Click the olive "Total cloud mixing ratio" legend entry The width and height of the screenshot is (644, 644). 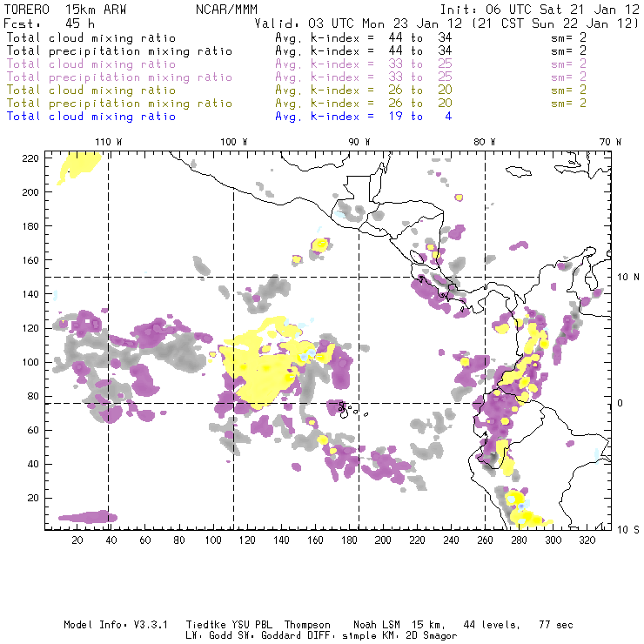pyautogui.click(x=91, y=90)
